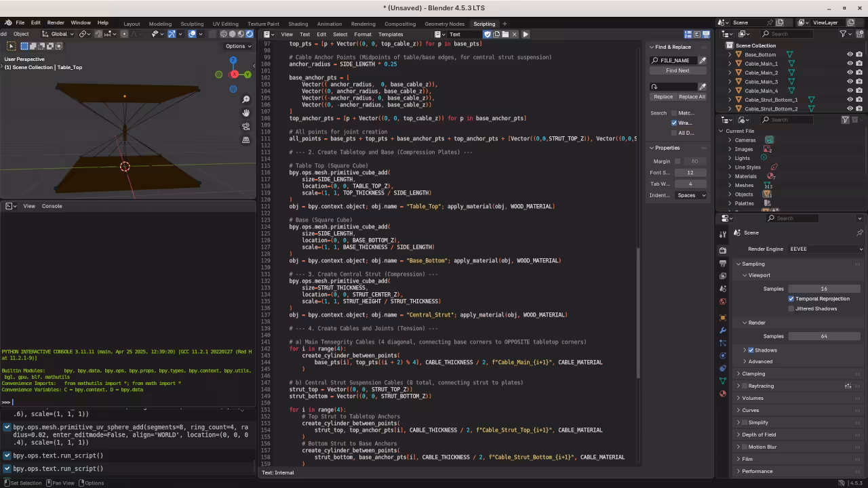The width and height of the screenshot is (868, 488).
Task: Hide Cable_Main_1 in the viewport
Action: [850, 64]
